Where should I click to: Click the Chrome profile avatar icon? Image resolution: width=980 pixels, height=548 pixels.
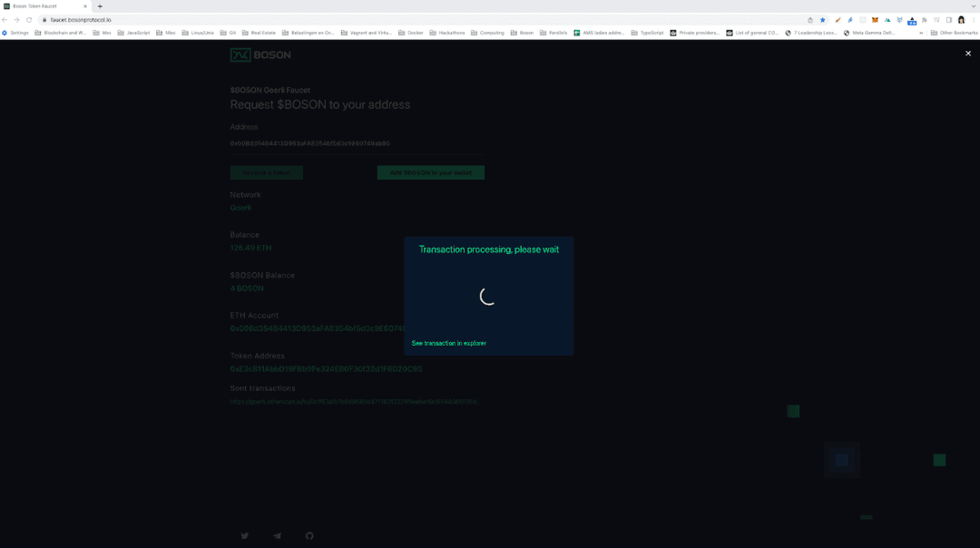pyautogui.click(x=960, y=18)
